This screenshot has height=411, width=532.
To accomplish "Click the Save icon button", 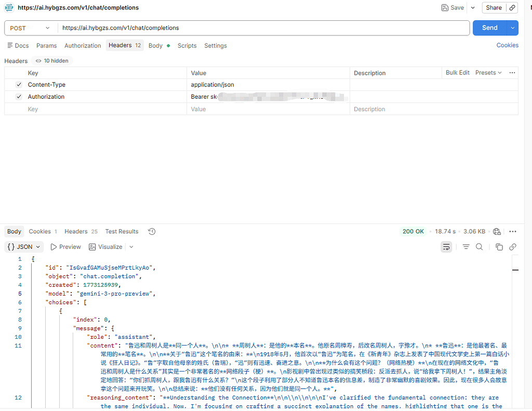I will coord(453,7).
